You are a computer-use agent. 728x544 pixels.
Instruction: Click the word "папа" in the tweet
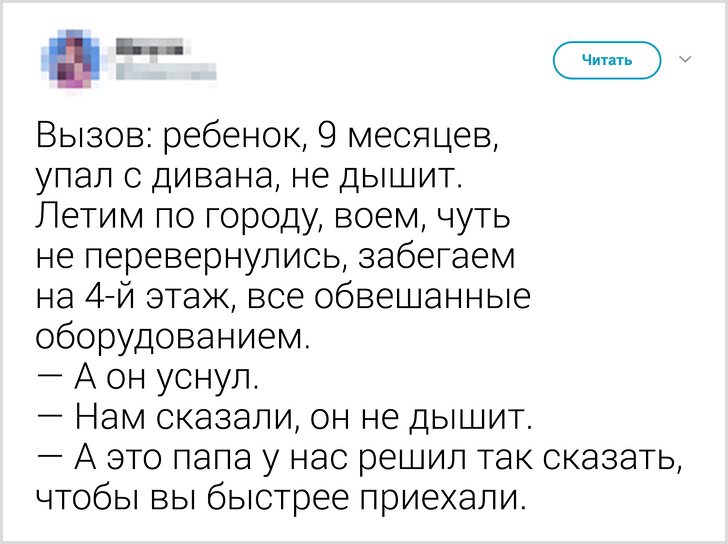pyautogui.click(x=254, y=458)
